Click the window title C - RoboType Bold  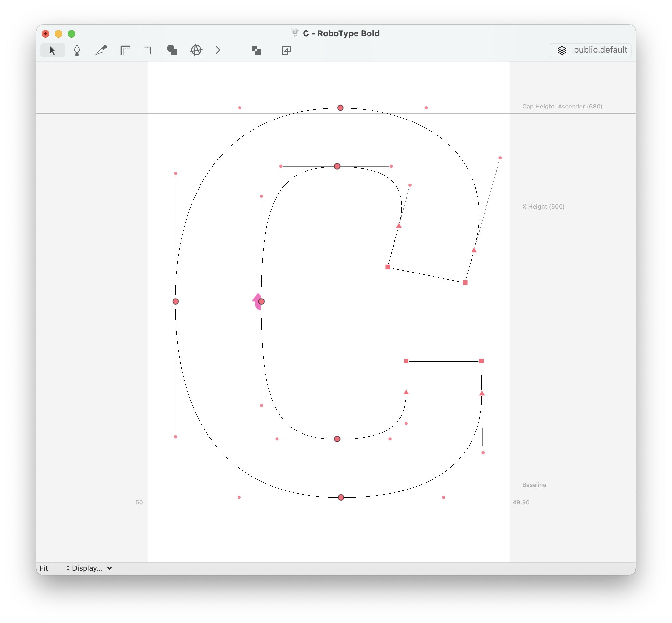341,33
